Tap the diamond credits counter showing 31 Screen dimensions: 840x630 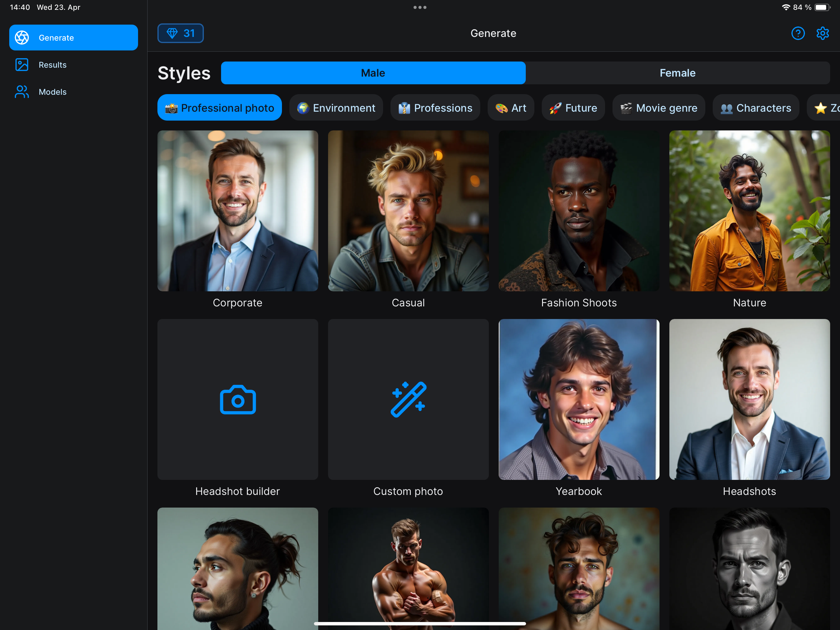pyautogui.click(x=180, y=34)
